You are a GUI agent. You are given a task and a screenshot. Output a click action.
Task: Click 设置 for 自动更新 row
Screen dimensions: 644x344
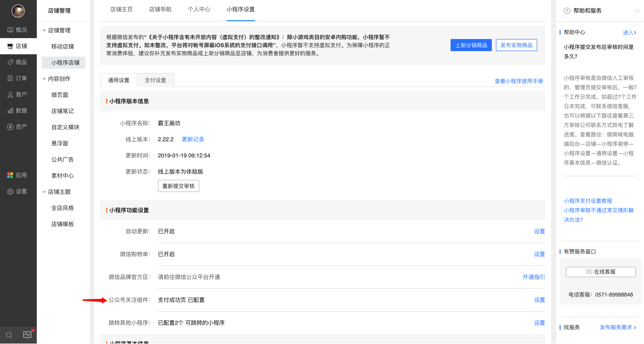pyautogui.click(x=539, y=232)
